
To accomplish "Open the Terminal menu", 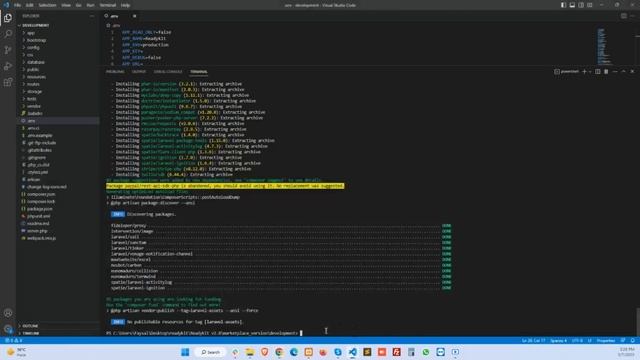I will 108,5.
